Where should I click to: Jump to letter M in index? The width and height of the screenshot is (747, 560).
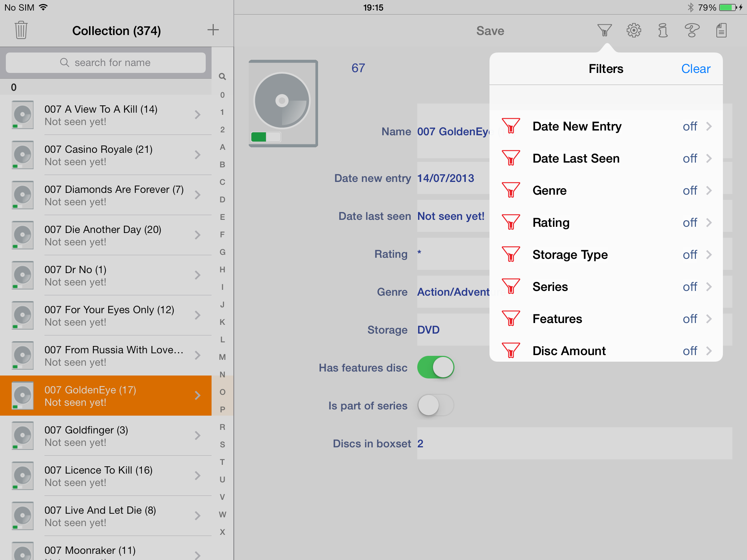click(222, 357)
